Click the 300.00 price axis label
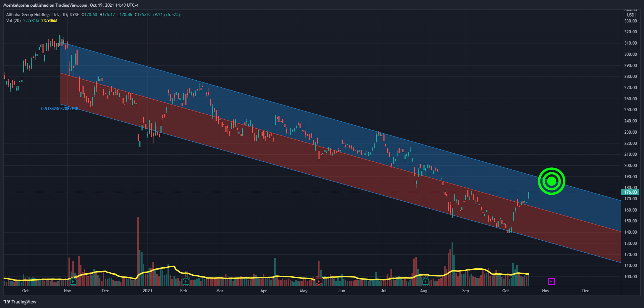The width and height of the screenshot is (644, 308). 631,54
